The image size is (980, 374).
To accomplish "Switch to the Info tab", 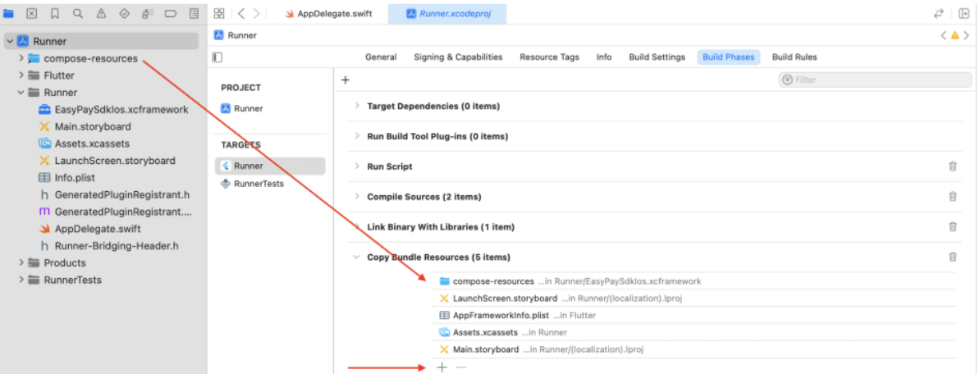I will pos(604,57).
